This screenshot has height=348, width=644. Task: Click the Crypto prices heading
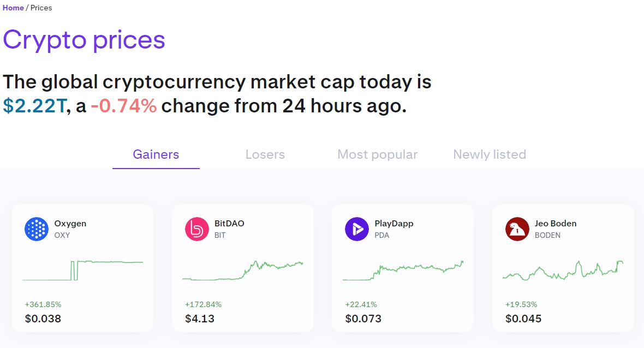click(84, 40)
